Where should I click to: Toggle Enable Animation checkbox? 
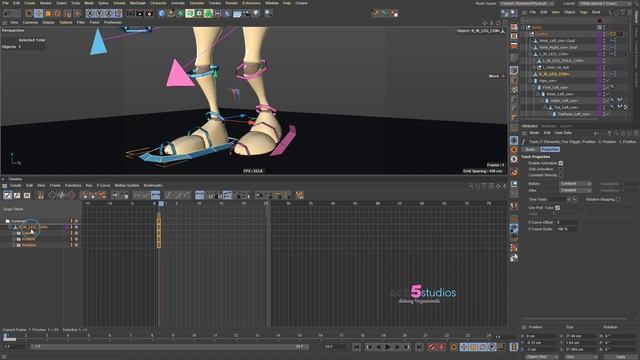click(561, 163)
